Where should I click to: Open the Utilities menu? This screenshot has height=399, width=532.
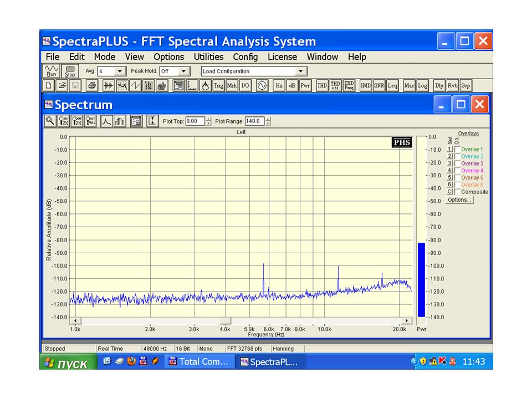coord(208,57)
